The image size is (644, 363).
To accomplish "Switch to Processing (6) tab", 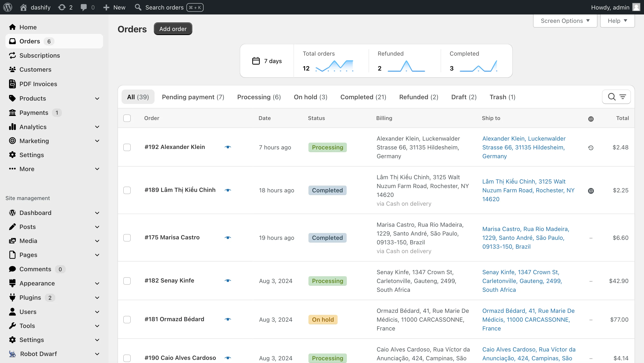I will [x=259, y=97].
